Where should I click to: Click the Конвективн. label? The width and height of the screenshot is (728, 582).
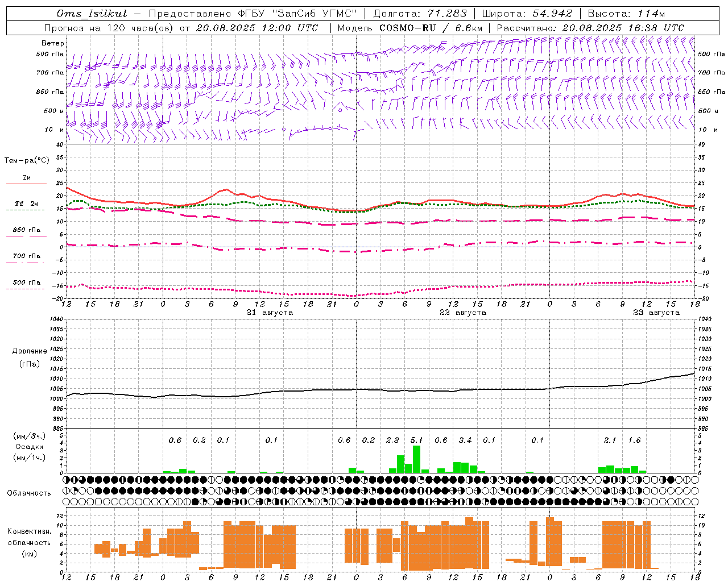[29, 531]
